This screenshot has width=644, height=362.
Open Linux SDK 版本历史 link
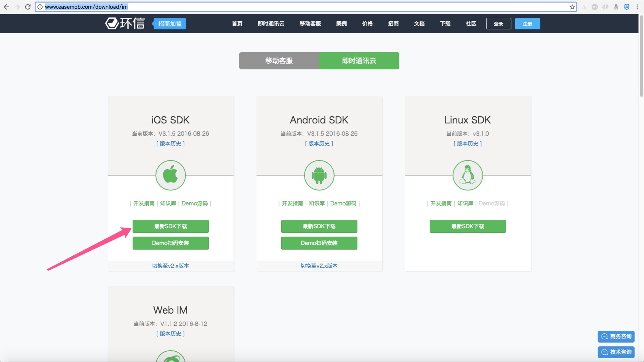coord(468,144)
